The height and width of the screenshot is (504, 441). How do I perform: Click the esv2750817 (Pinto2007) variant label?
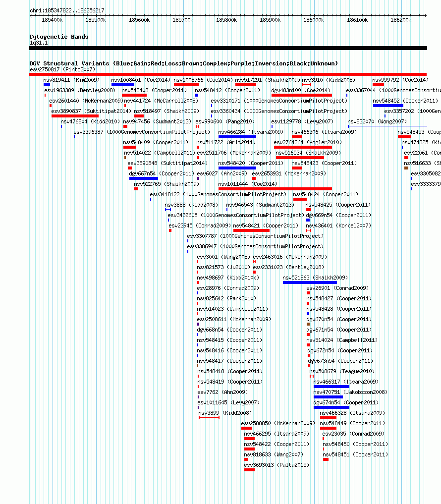(x=62, y=69)
